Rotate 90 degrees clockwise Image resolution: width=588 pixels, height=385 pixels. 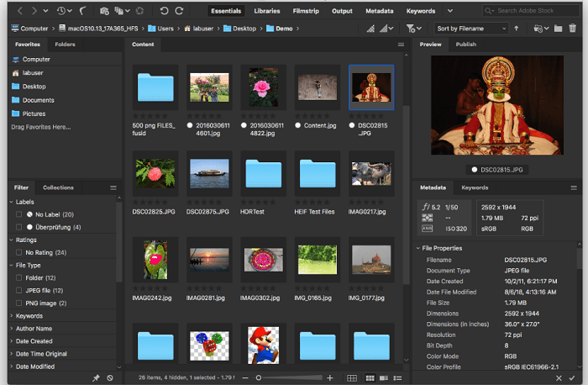179,11
